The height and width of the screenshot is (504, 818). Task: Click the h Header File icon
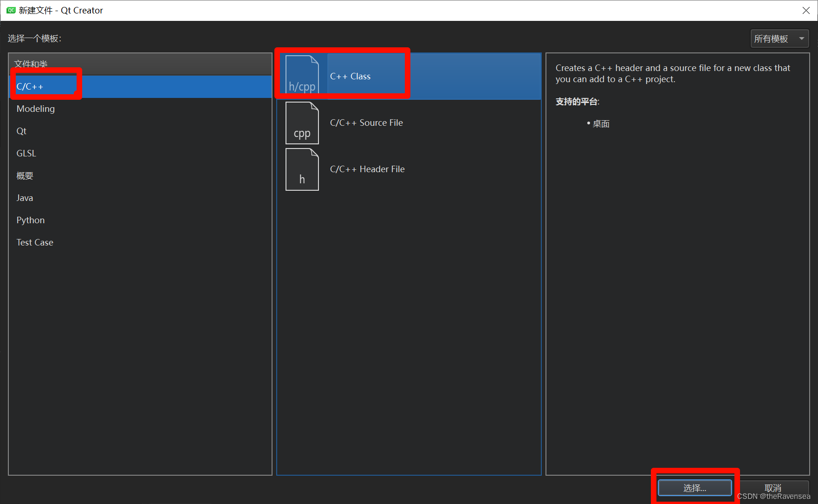pyautogui.click(x=302, y=169)
